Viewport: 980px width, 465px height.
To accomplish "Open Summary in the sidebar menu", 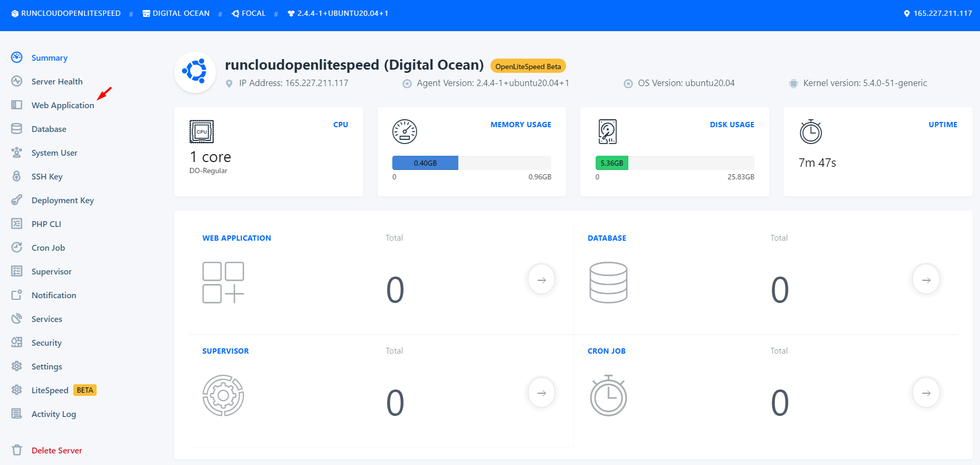I will (50, 58).
